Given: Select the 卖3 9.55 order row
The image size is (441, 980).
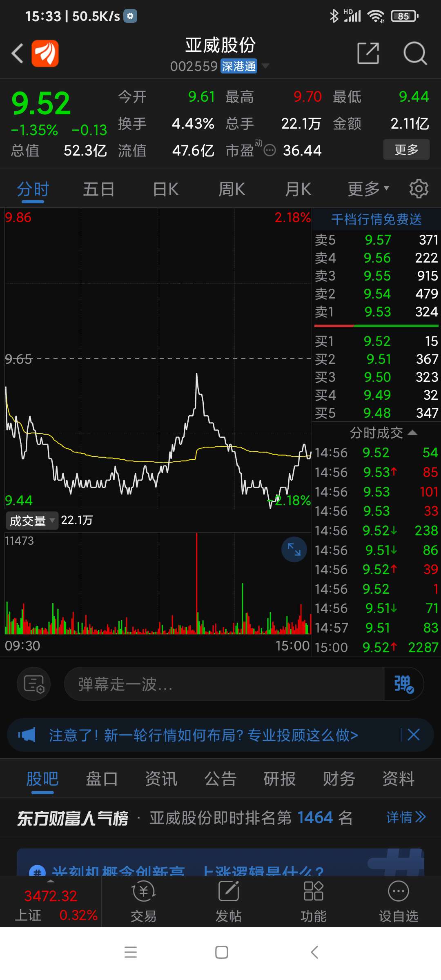Looking at the screenshot, I should coord(376,276).
